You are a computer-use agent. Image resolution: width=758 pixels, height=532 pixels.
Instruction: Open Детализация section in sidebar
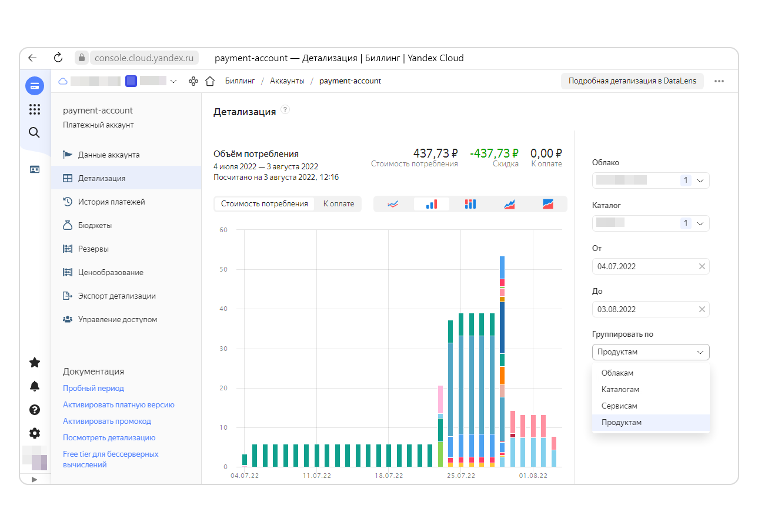tap(126, 178)
